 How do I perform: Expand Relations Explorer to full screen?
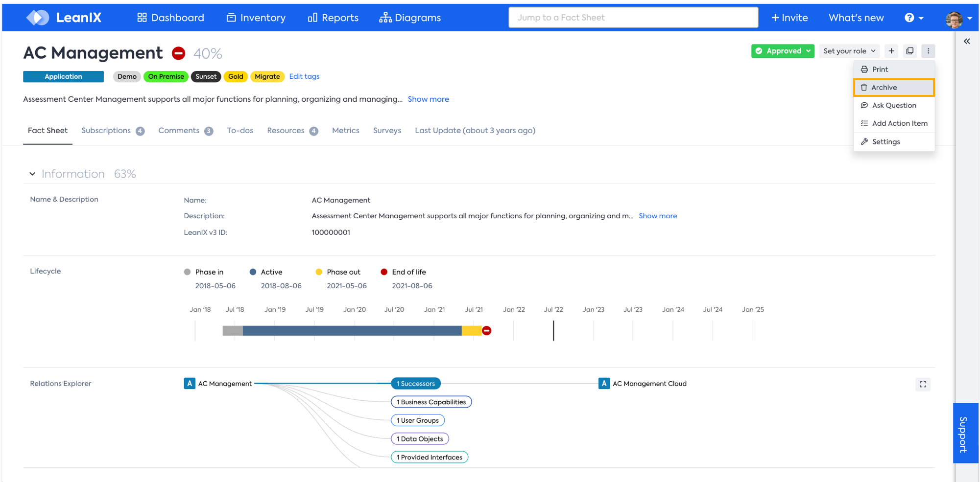923,384
